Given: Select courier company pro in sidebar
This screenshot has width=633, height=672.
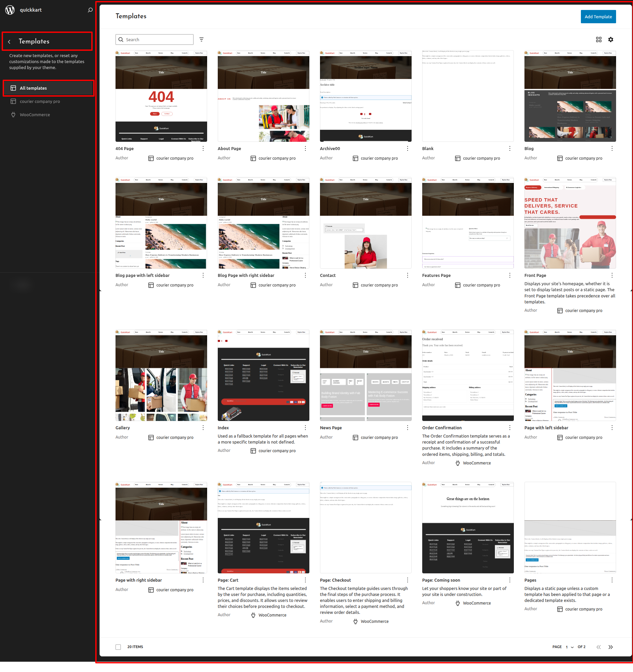Looking at the screenshot, I should 40,101.
